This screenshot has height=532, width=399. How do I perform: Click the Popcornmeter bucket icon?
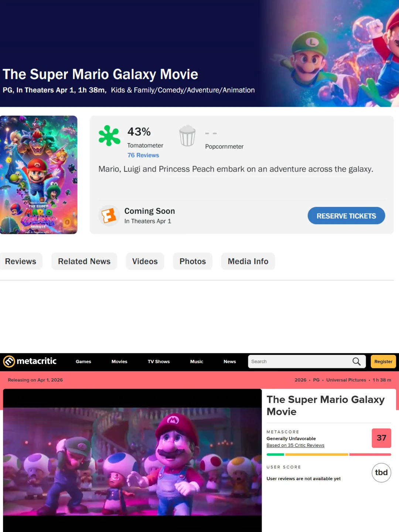[x=187, y=136]
